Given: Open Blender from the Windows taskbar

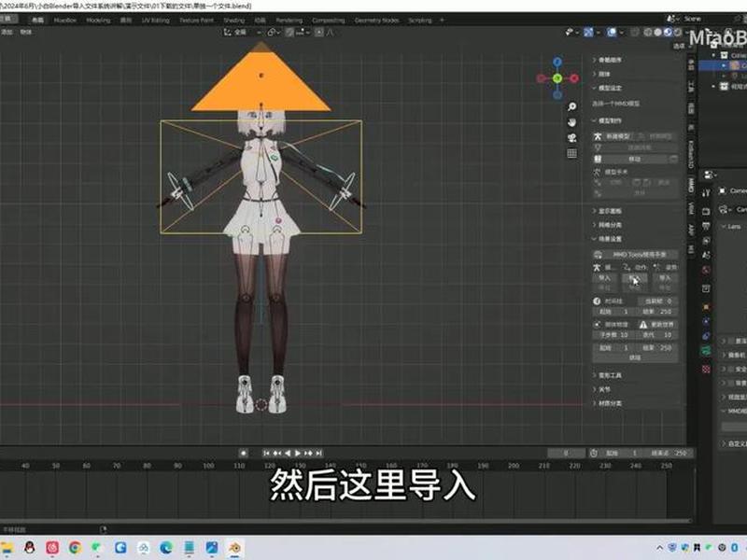Looking at the screenshot, I should click(234, 548).
